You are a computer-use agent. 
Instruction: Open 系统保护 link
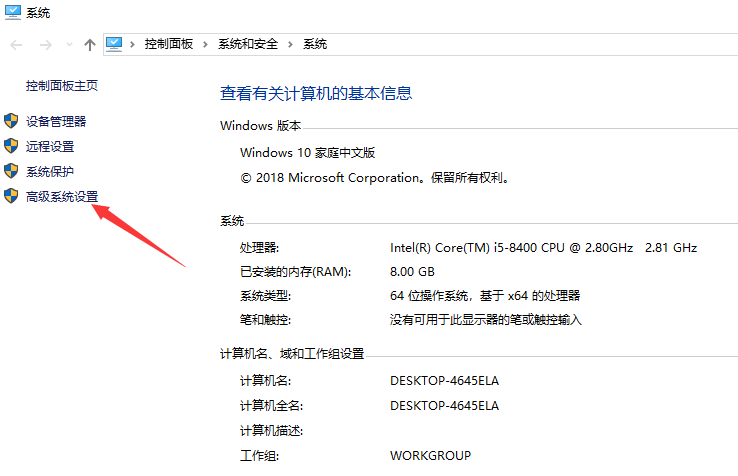50,171
